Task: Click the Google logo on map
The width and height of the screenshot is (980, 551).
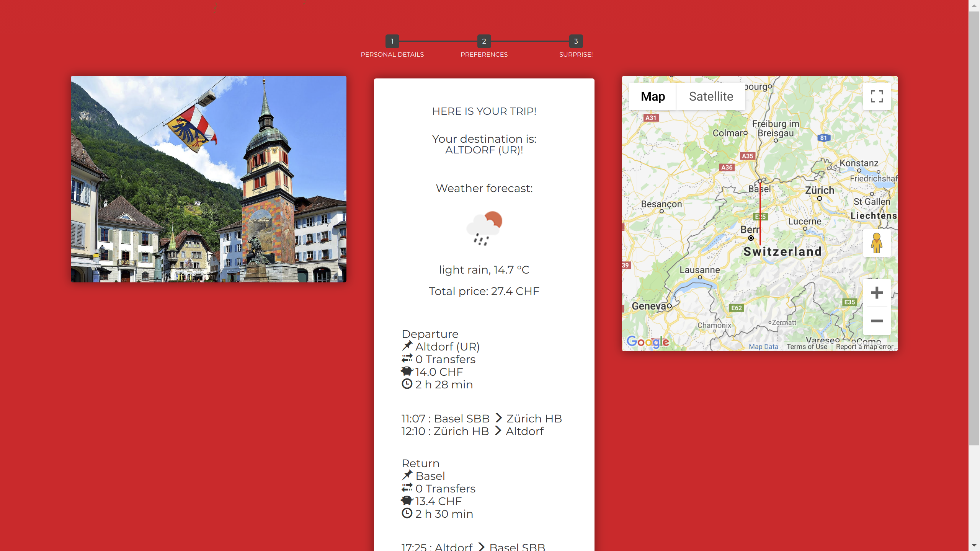Action: [648, 342]
